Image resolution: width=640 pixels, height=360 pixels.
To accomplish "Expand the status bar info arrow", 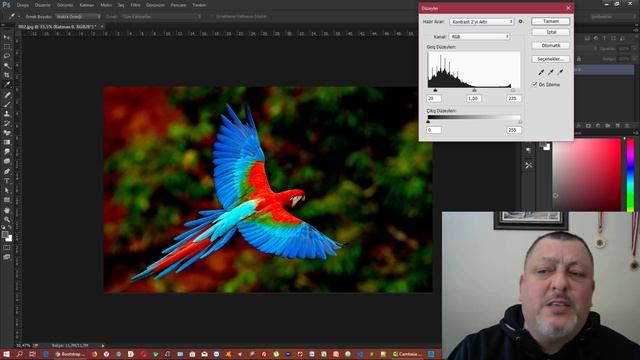I will 103,345.
